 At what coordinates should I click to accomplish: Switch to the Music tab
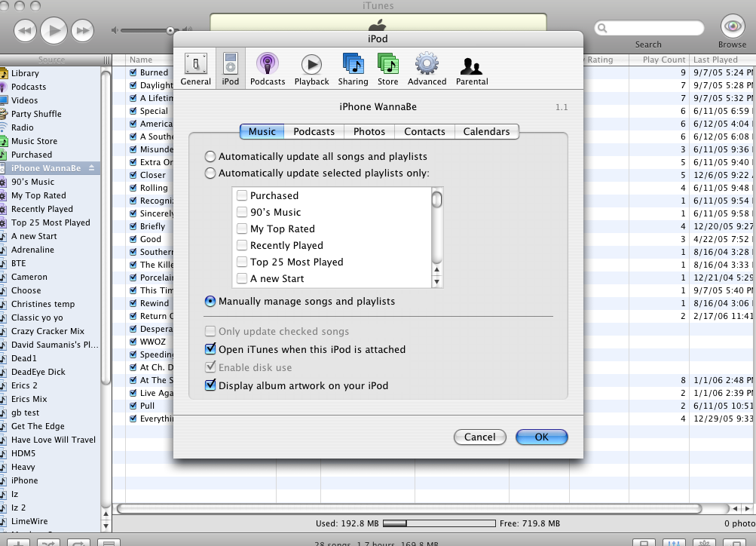[x=262, y=132]
